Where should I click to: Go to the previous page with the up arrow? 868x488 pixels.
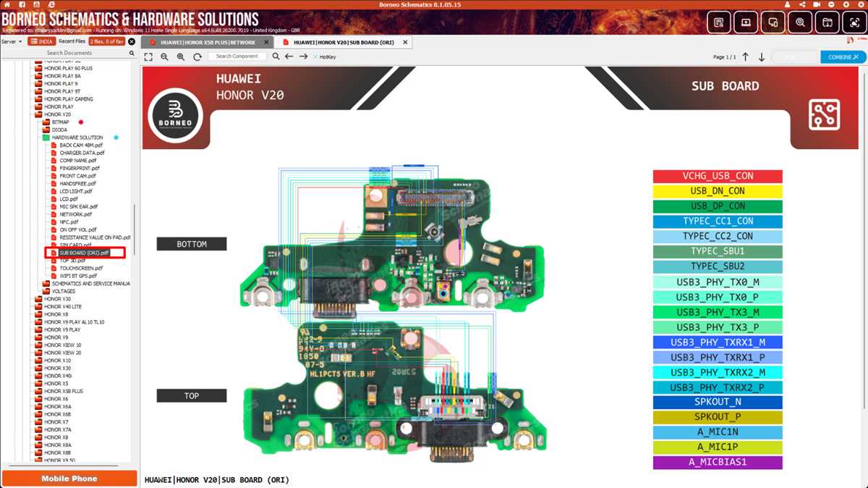(x=746, y=56)
